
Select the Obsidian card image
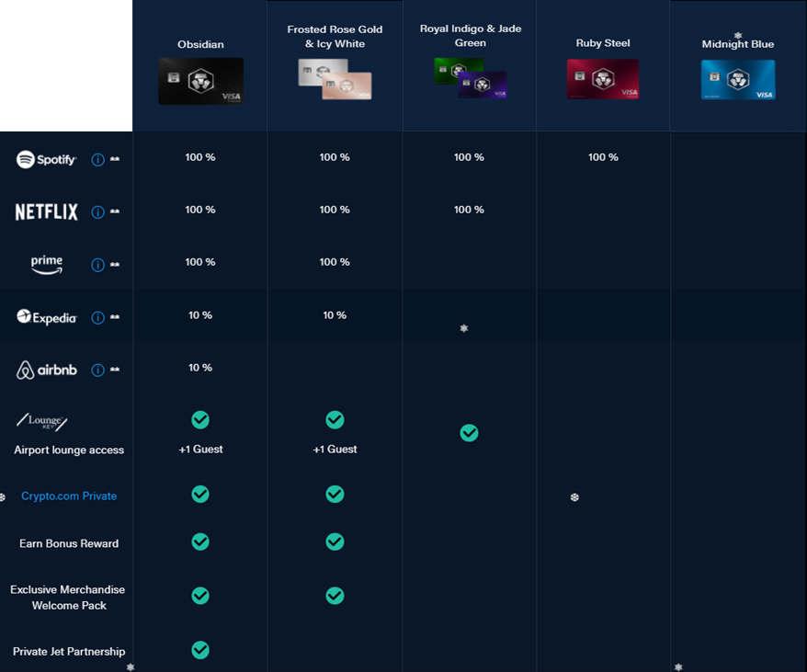[x=200, y=82]
